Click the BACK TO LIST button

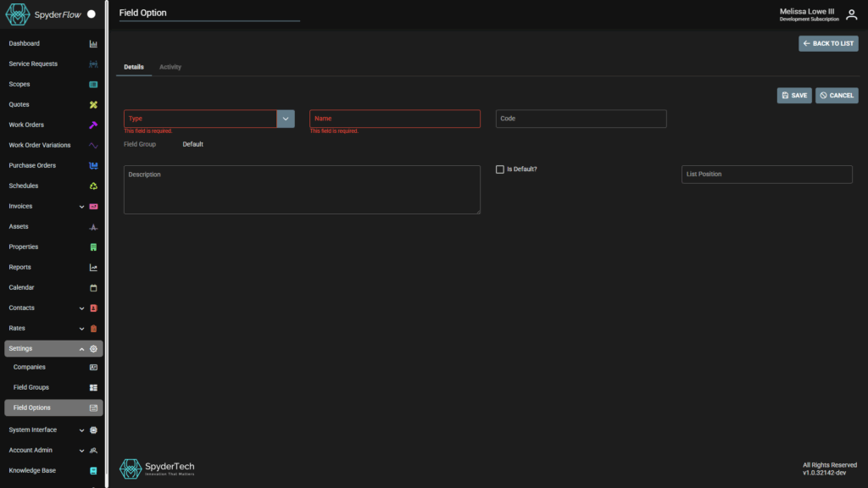coord(828,43)
